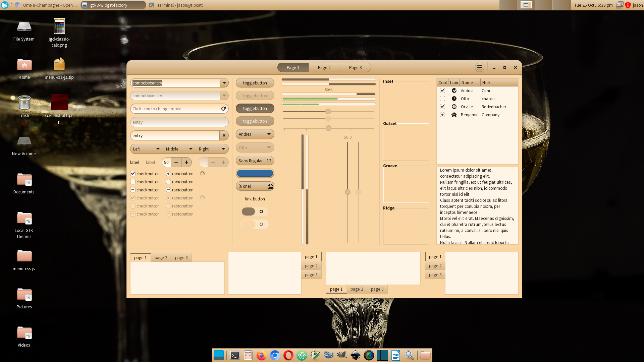Open the blue color chooser button

pos(255,173)
